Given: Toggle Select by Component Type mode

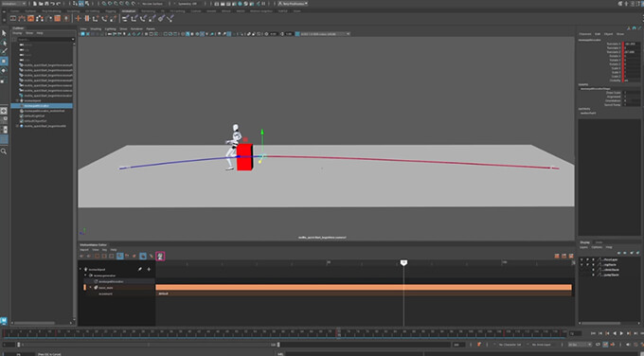Looking at the screenshot, I should [87, 4].
